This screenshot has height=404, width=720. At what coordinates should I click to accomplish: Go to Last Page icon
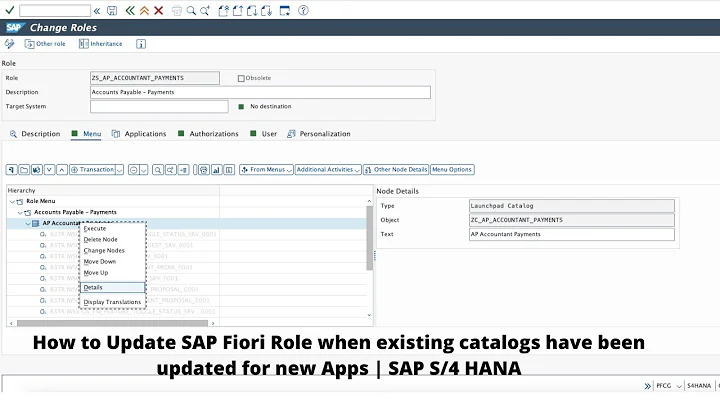click(266, 11)
